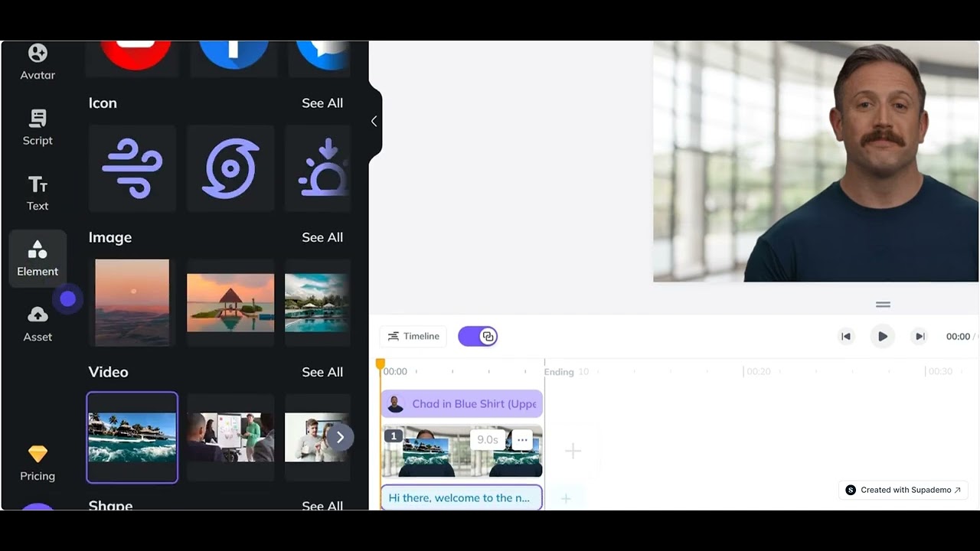Skip to previous scene
The image size is (980, 551).
[846, 336]
